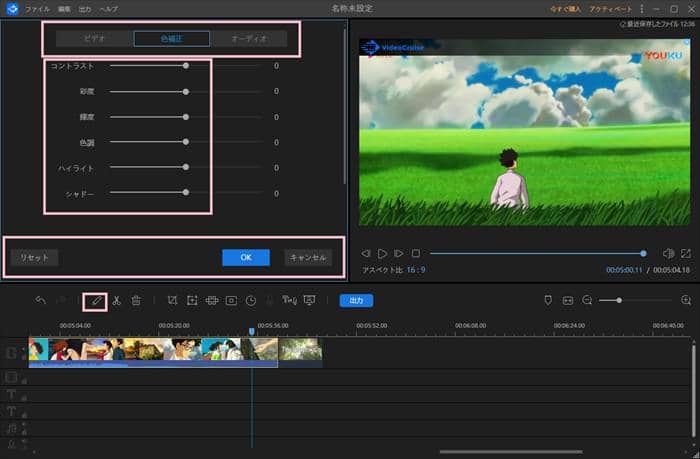The height and width of the screenshot is (459, 700).
Task: Click the timeline playhead marker
Action: [252, 331]
